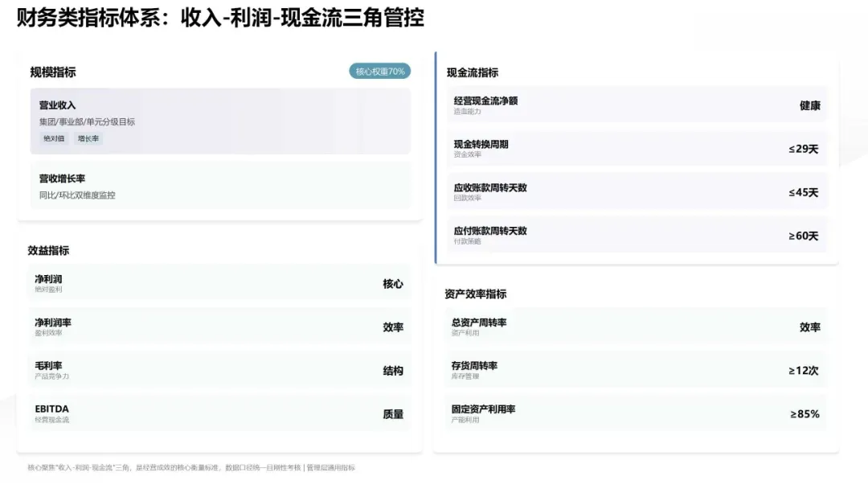
Task: Select the 经营现金流净额 row label
Action: pyautogui.click(x=485, y=101)
